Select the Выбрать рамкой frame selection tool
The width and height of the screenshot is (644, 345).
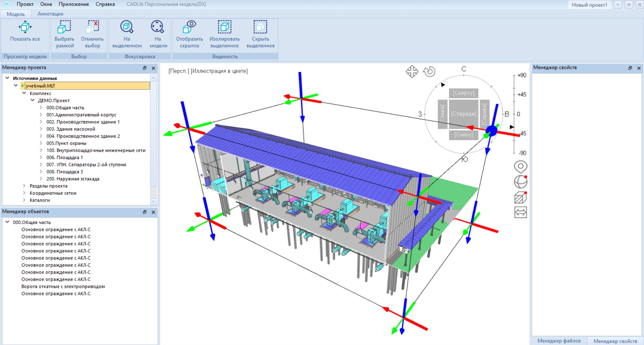(x=64, y=27)
